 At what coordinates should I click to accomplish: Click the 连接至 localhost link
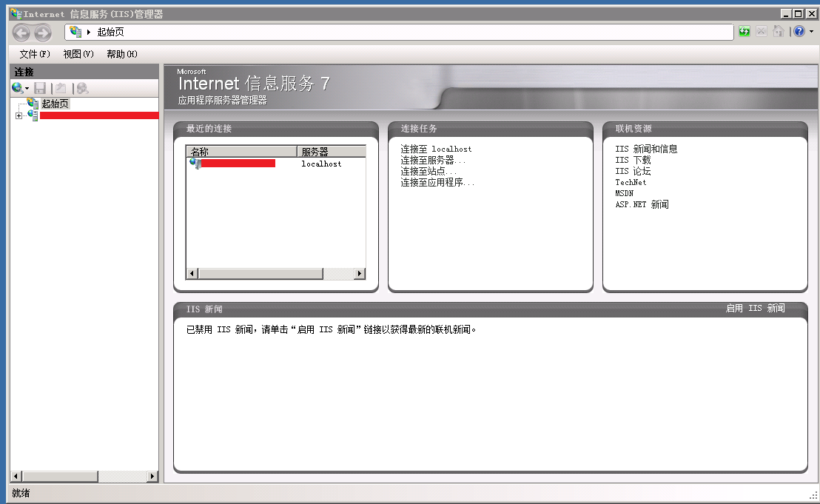click(436, 149)
